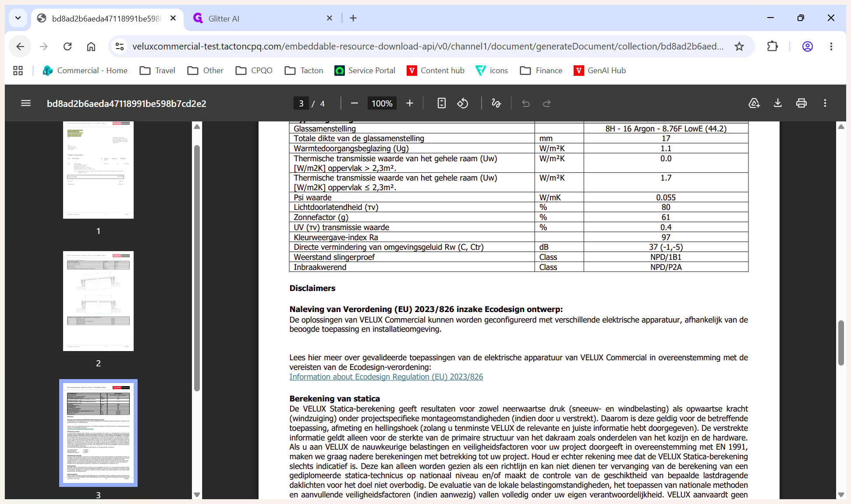851x504 pixels.
Task: Select the bd8ad2b6aeda PDF tab
Action: (107, 18)
